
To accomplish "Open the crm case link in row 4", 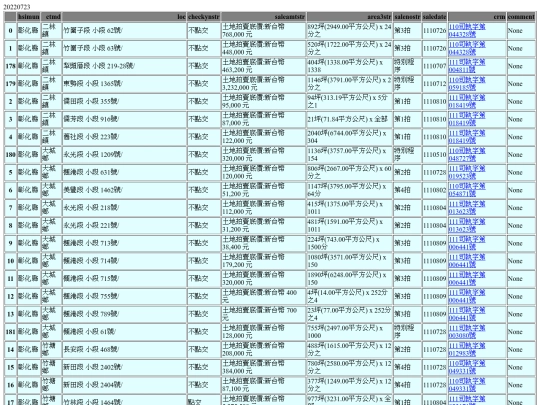I will click(x=467, y=137).
